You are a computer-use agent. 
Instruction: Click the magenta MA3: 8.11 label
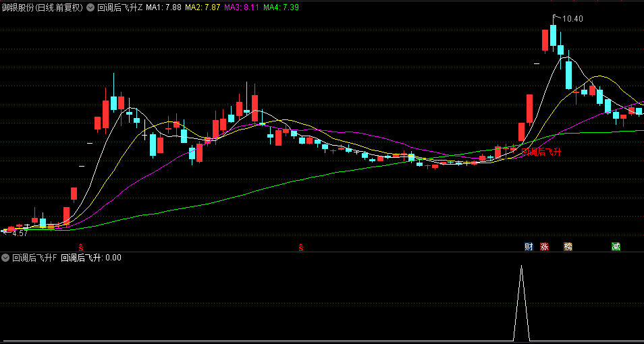[242, 7]
